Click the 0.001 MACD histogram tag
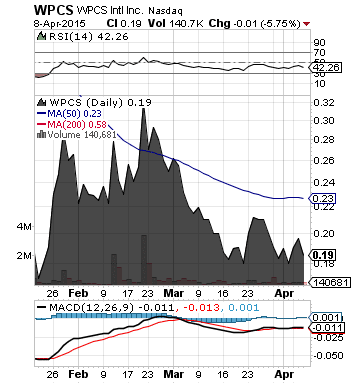The image size is (360, 384). [326, 317]
